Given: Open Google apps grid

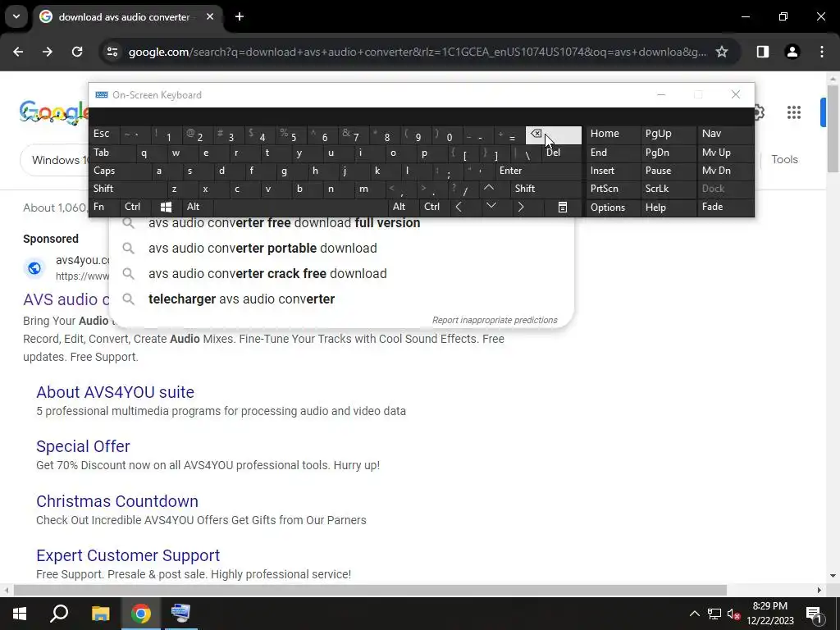Looking at the screenshot, I should 794,112.
